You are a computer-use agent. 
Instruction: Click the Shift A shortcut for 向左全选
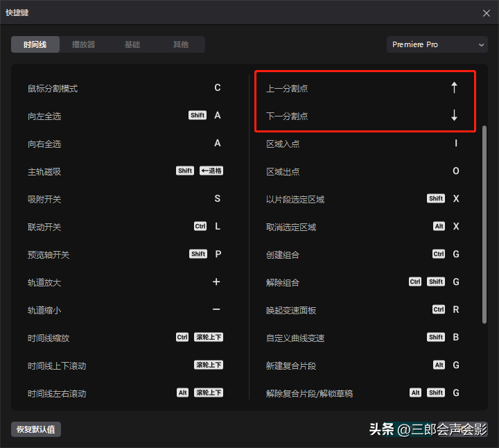tap(205, 115)
